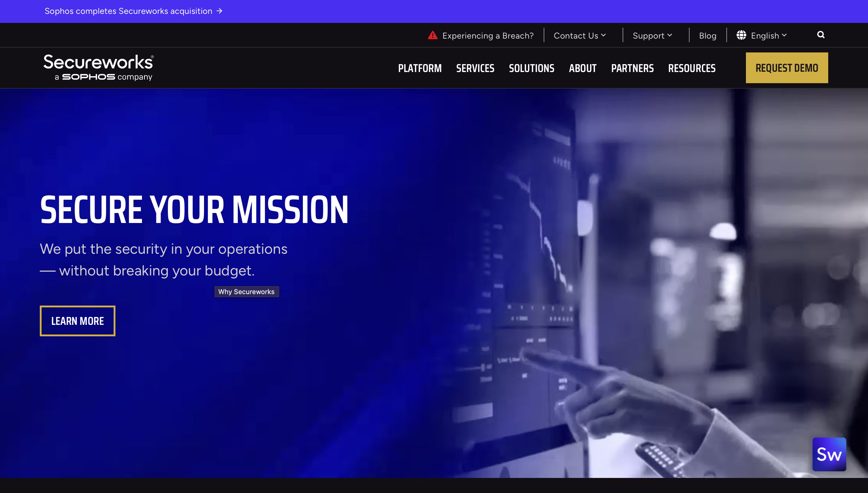Viewport: 868px width, 493px height.
Task: Click the Learn More button
Action: [77, 321]
